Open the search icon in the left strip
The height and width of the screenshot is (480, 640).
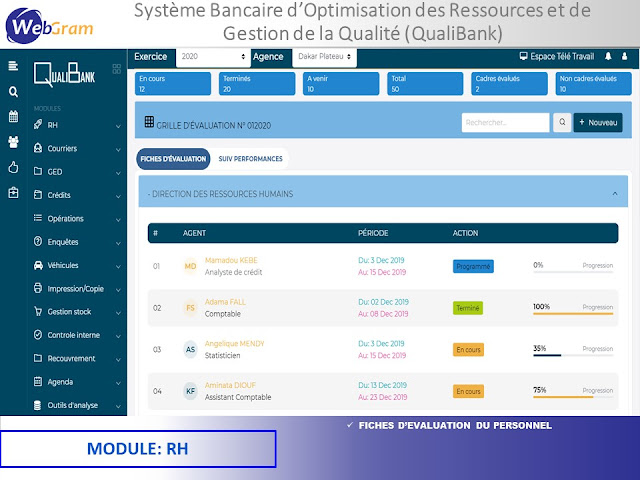[13, 92]
